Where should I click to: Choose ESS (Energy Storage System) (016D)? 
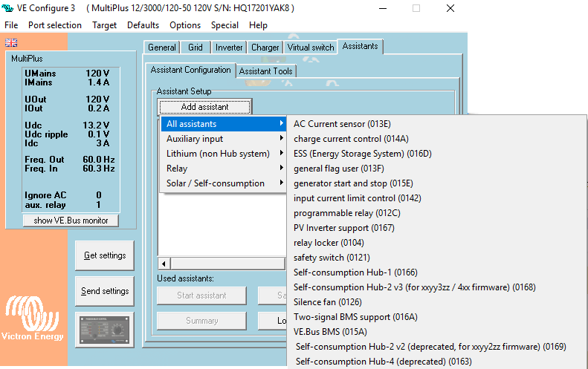point(437,154)
